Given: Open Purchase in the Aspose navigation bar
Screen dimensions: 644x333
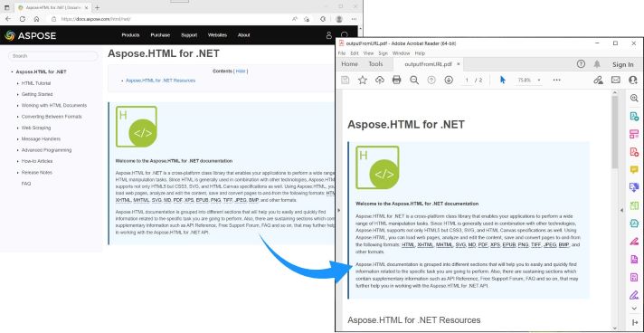Looking at the screenshot, I should tap(160, 35).
